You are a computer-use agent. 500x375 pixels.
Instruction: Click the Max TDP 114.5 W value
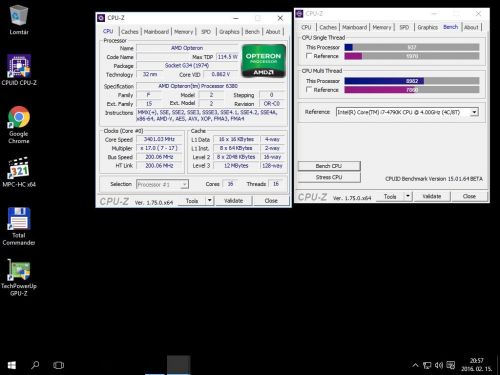(227, 57)
